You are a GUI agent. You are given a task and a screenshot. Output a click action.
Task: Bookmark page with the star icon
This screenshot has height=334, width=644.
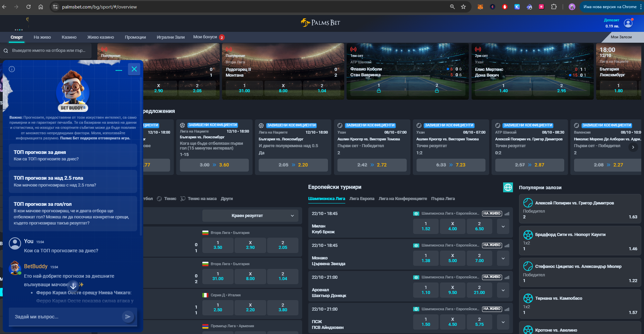(463, 7)
